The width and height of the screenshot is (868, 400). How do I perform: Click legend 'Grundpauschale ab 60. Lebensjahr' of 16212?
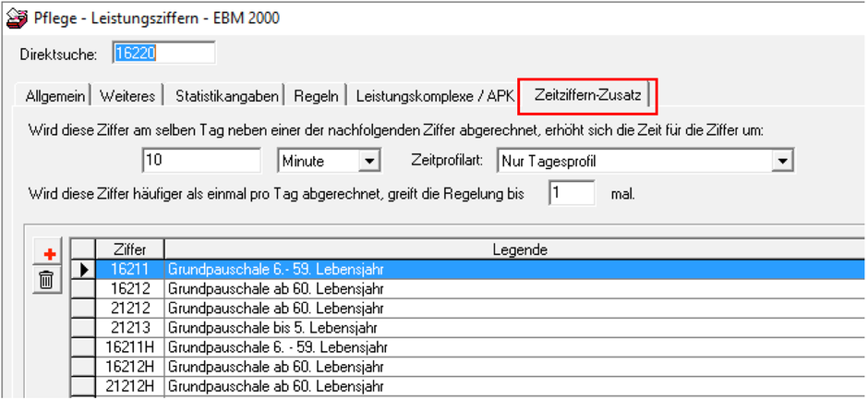pos(275,289)
